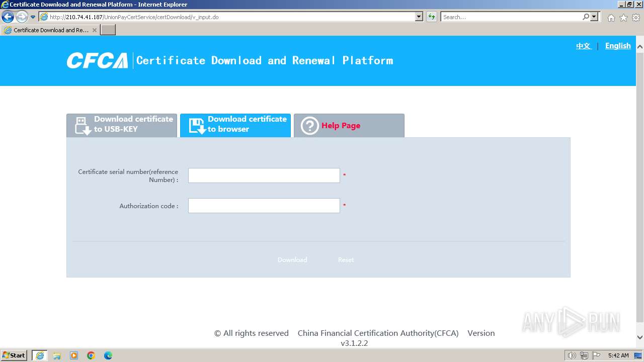Restore the IE window size
This screenshot has width=644, height=362.
(x=629, y=5)
